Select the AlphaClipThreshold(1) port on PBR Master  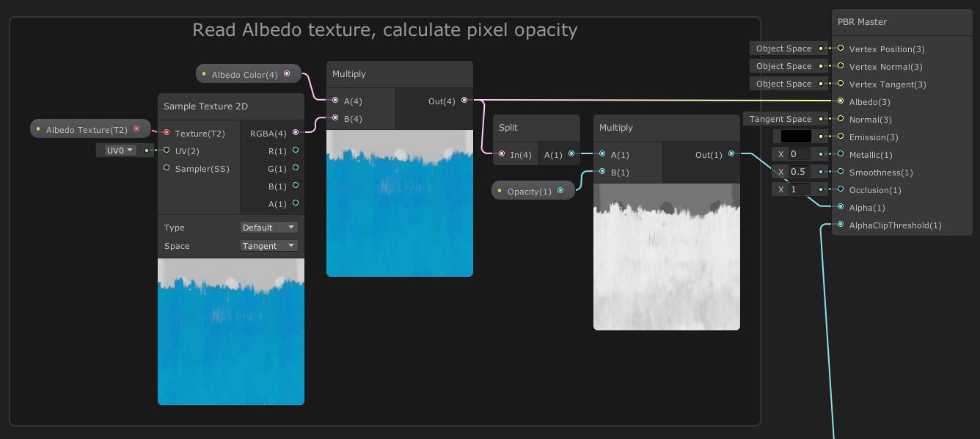click(x=841, y=224)
